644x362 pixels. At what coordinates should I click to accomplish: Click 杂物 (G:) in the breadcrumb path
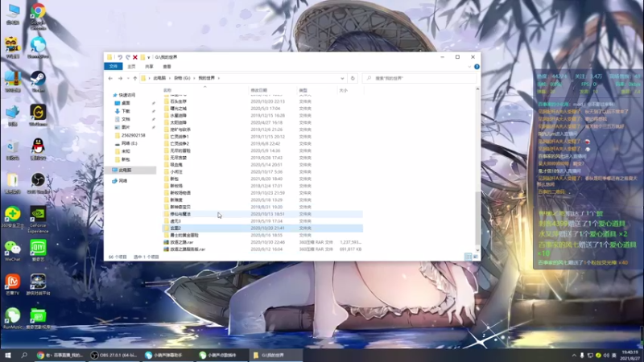(182, 78)
